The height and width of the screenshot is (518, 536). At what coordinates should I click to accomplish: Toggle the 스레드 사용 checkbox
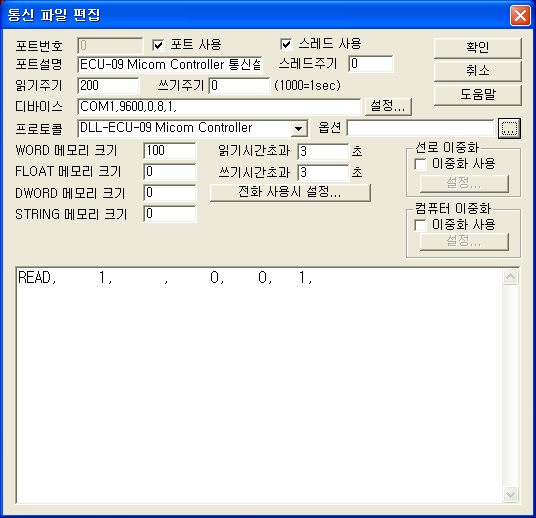(x=286, y=44)
